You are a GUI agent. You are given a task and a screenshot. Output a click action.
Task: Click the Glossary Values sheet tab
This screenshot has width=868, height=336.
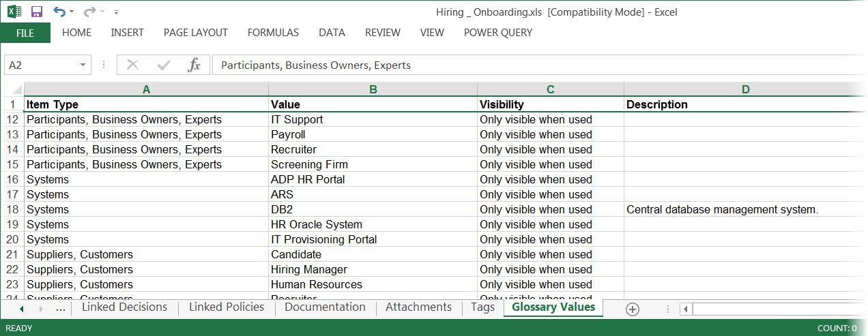tap(553, 307)
